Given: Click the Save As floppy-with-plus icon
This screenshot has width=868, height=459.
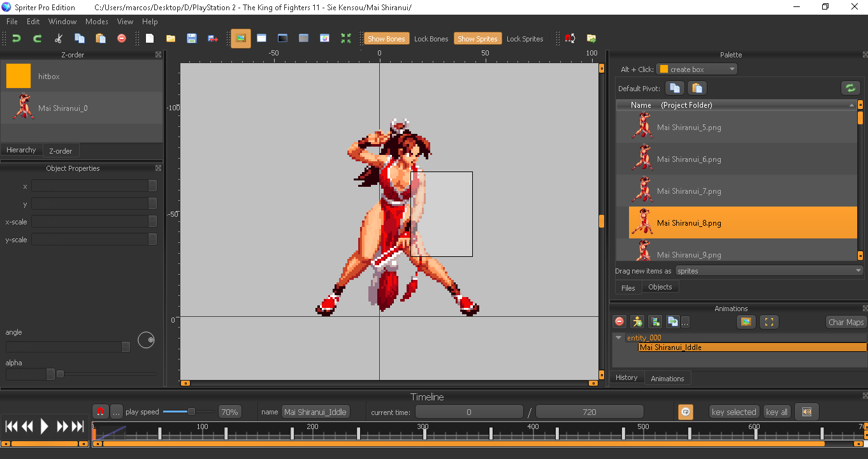Looking at the screenshot, I should [x=213, y=38].
